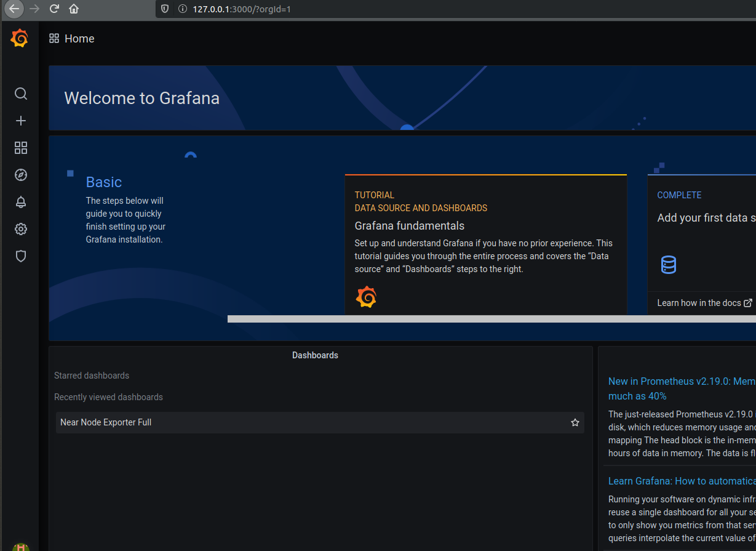This screenshot has height=551, width=756.
Task: Click the COMPLETE status label
Action: point(679,195)
